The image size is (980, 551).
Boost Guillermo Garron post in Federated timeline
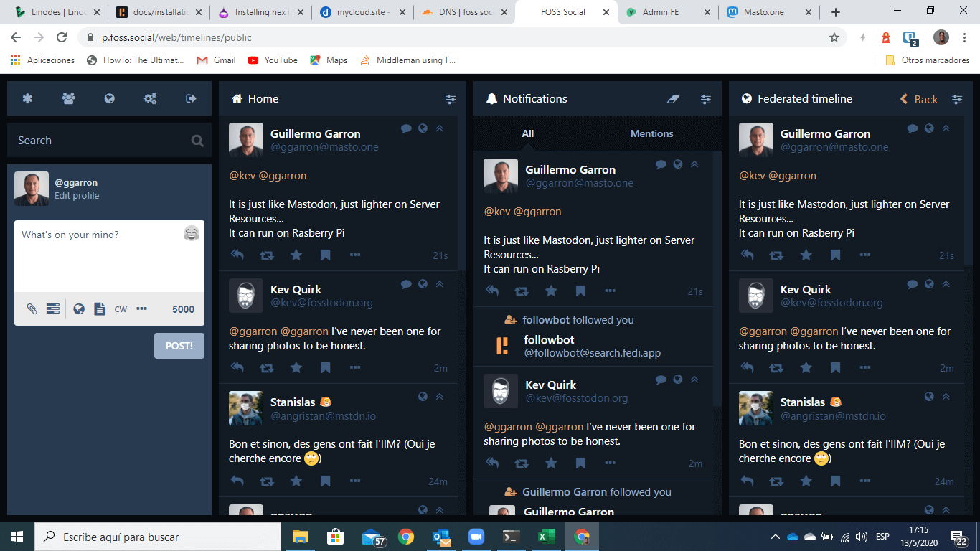[x=776, y=255]
